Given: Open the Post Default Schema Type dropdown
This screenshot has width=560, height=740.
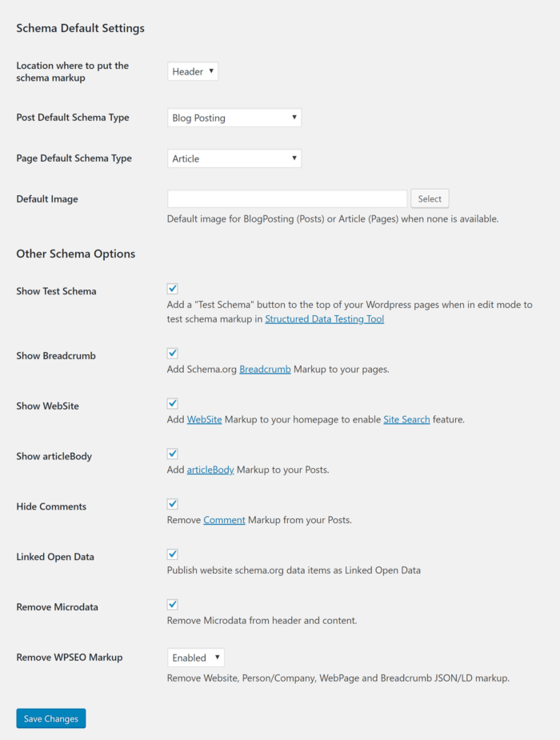Looking at the screenshot, I should [x=234, y=117].
